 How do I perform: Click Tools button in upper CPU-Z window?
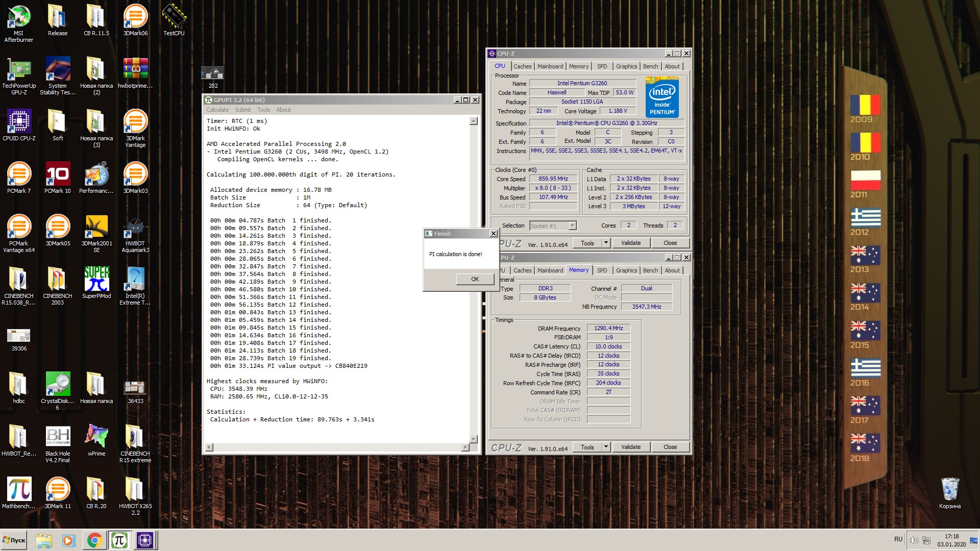[587, 243]
